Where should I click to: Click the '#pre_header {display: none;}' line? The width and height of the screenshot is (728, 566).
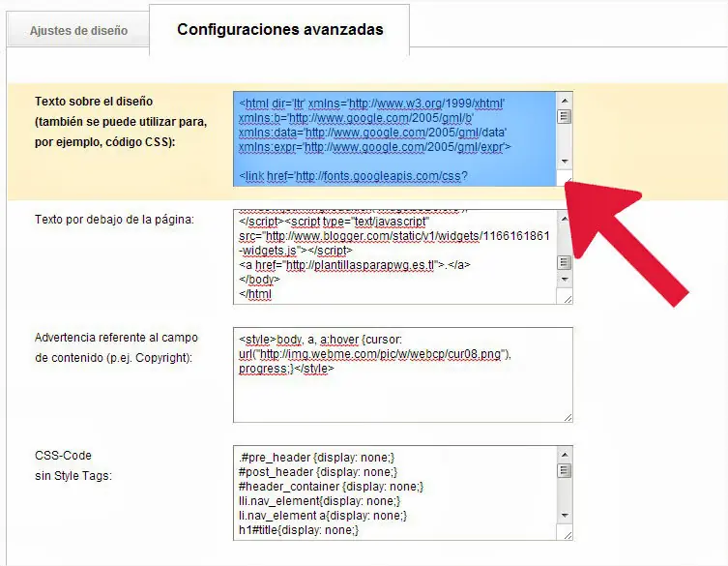point(317,458)
